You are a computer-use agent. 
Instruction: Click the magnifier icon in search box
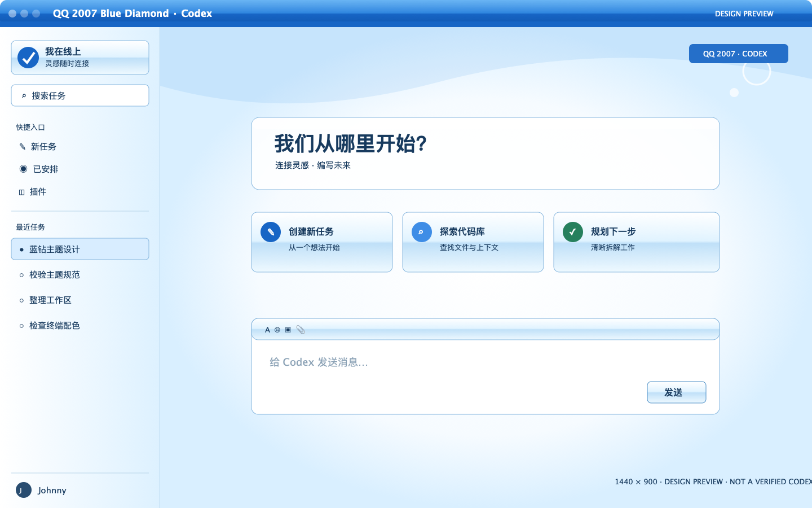[x=24, y=96]
